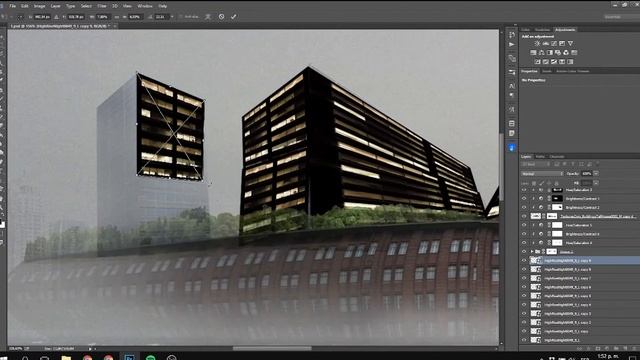Toggle visibility of the selected copy 9 layer
Screen dimensions: 640x360
click(x=524, y=260)
